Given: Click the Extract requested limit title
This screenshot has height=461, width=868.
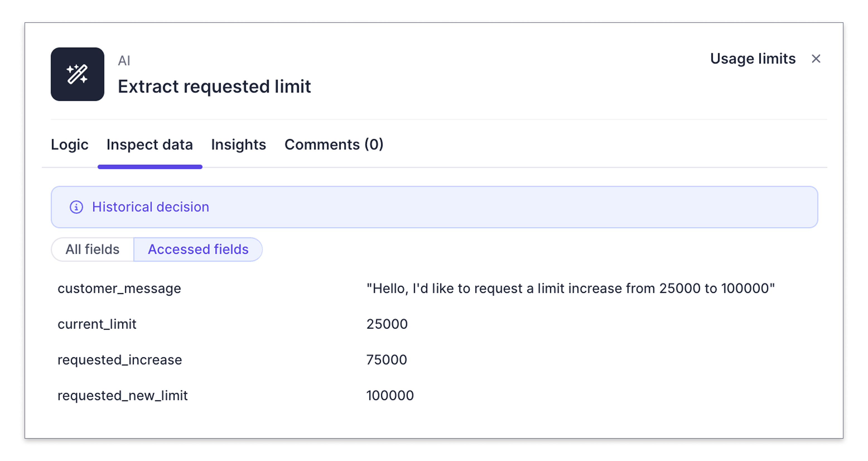Looking at the screenshot, I should pyautogui.click(x=214, y=87).
